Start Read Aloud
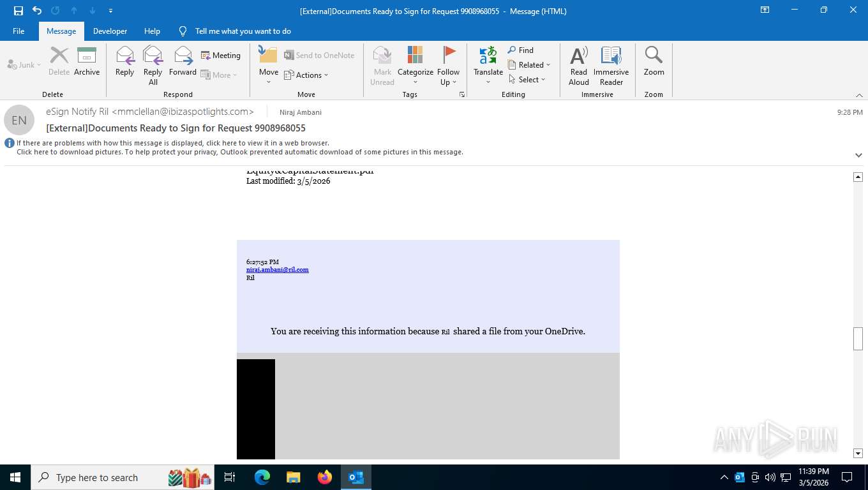Viewport: 868px width, 490px height. tap(579, 65)
